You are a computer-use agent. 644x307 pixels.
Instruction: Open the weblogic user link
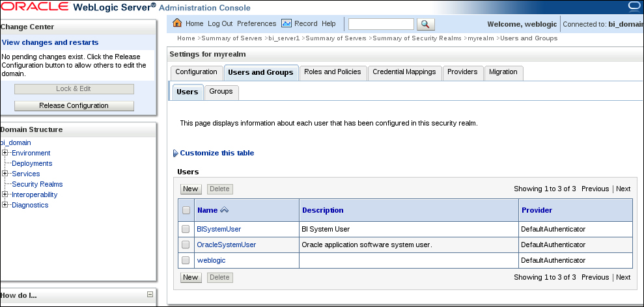[x=211, y=260]
